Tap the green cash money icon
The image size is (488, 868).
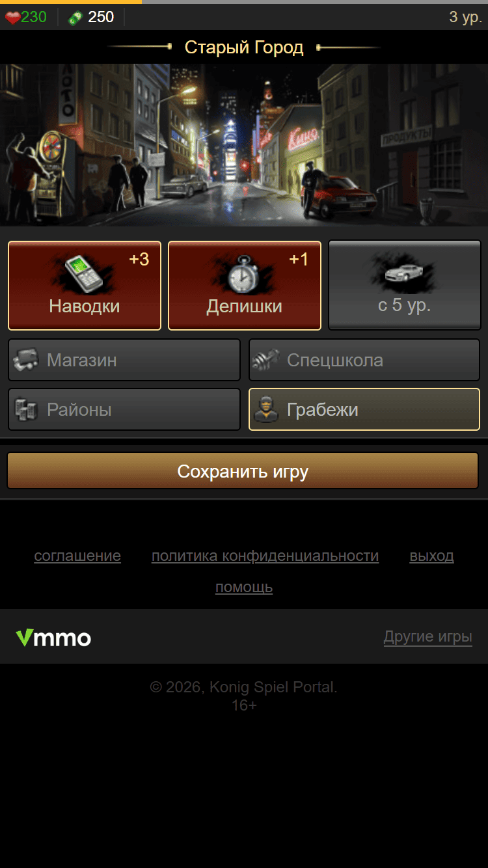coord(75,18)
